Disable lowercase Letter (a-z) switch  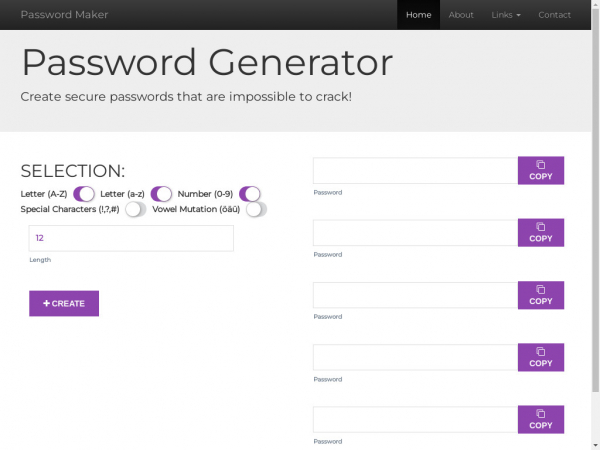pyautogui.click(x=161, y=194)
